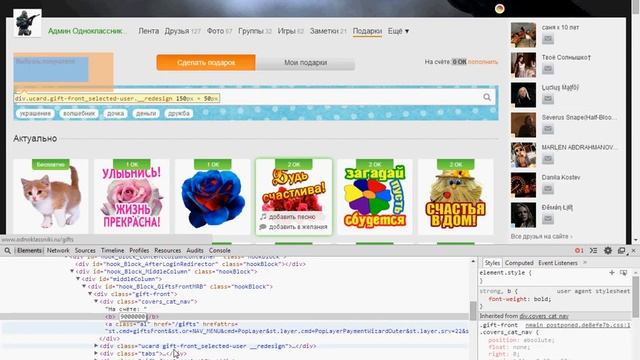Click into the gift search field
Screen dimensions: 640x360
pyautogui.click(x=255, y=97)
